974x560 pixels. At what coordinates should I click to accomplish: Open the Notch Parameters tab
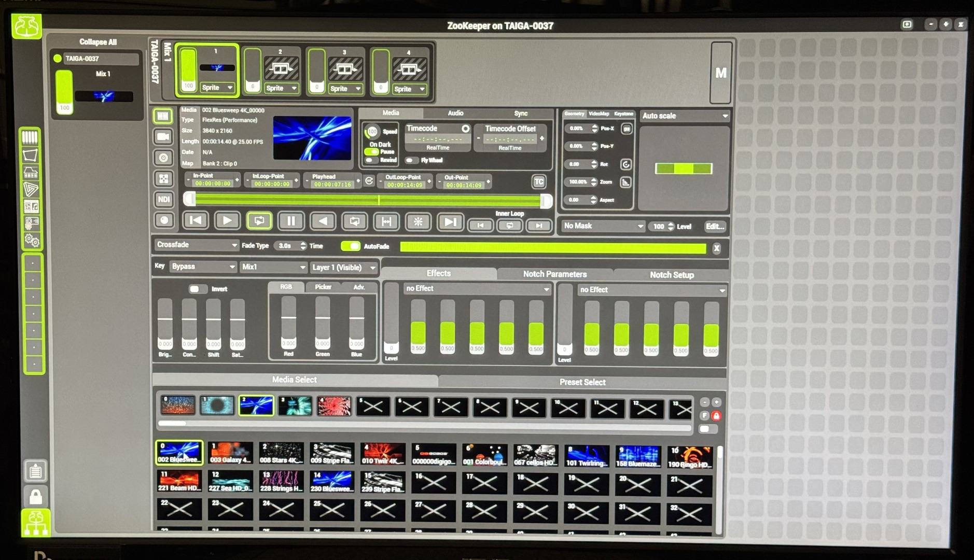[x=554, y=274]
